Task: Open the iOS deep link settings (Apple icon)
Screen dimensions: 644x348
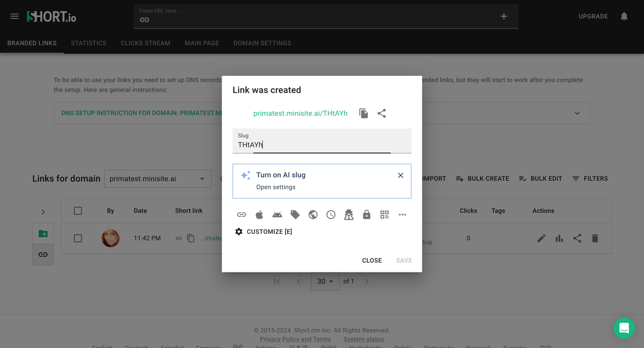Action: (x=259, y=214)
